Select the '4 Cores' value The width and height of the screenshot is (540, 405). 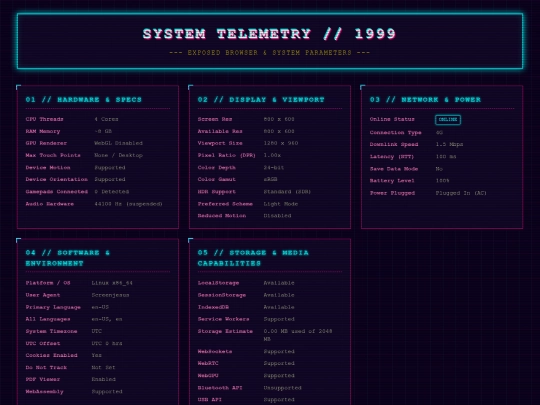pos(106,119)
